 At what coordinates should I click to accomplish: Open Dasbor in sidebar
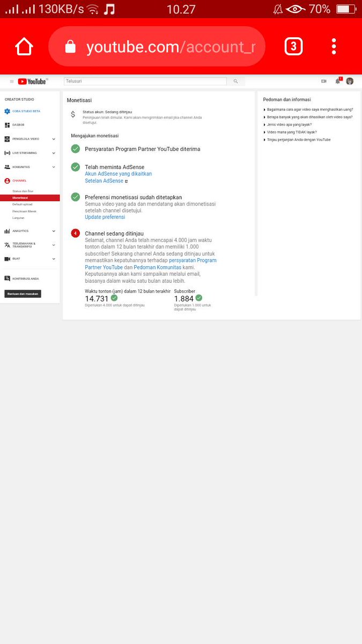click(x=18, y=125)
